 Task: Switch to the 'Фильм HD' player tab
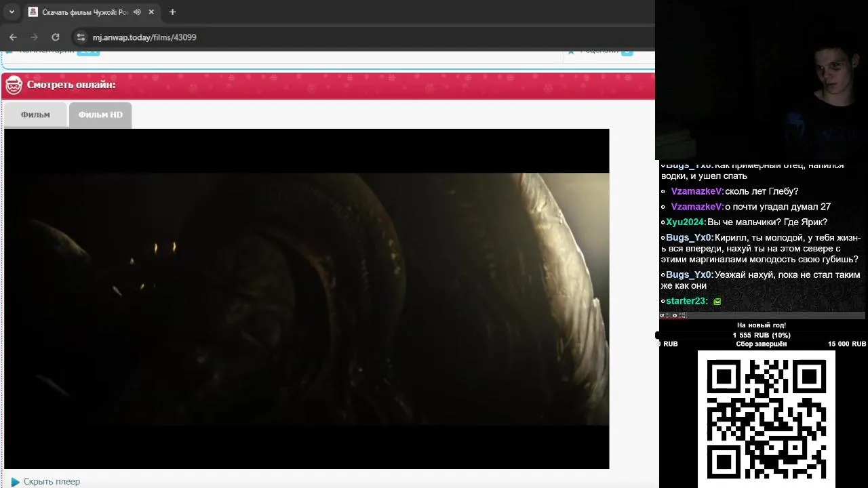[100, 115]
